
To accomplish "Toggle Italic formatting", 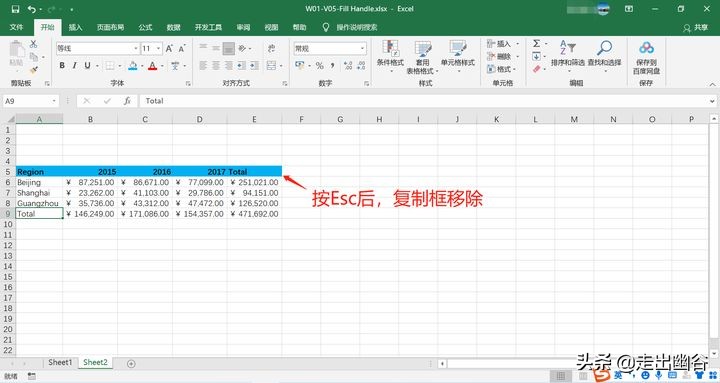I will pos(74,66).
